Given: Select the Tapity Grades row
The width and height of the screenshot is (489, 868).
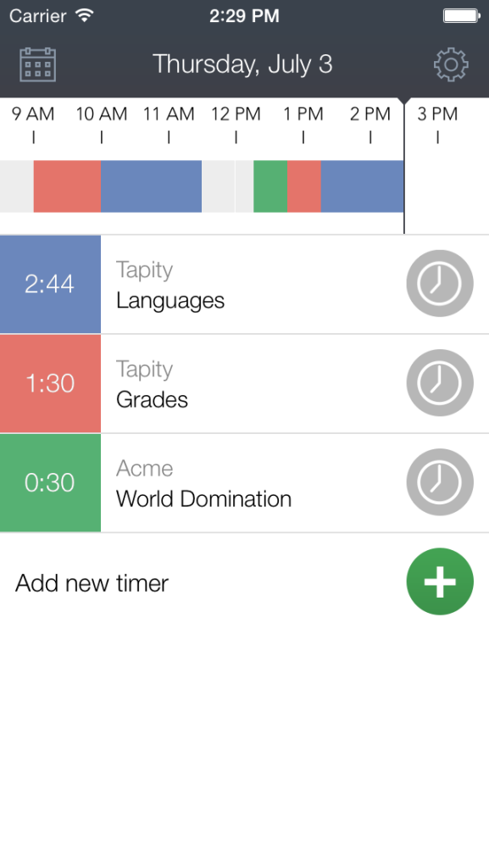Looking at the screenshot, I should (244, 383).
